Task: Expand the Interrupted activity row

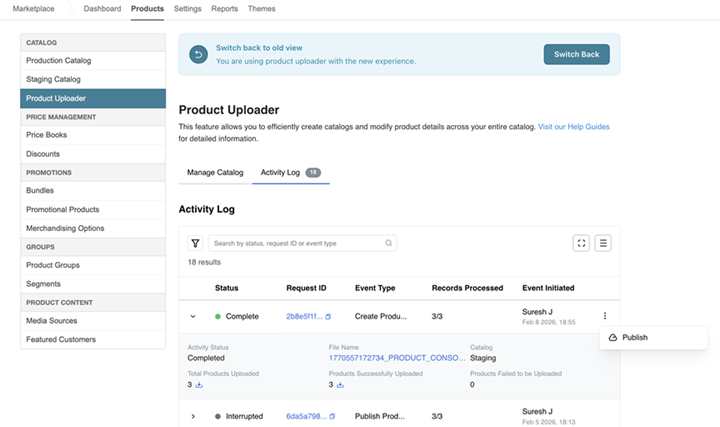Action: pos(193,416)
